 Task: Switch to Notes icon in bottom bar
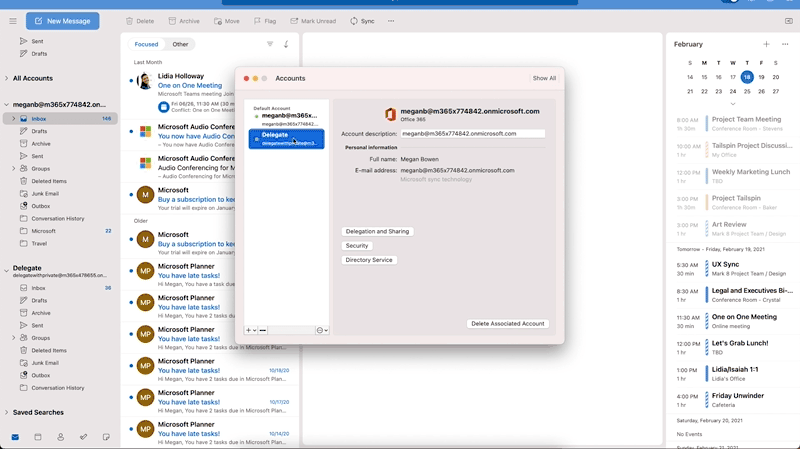[106, 437]
